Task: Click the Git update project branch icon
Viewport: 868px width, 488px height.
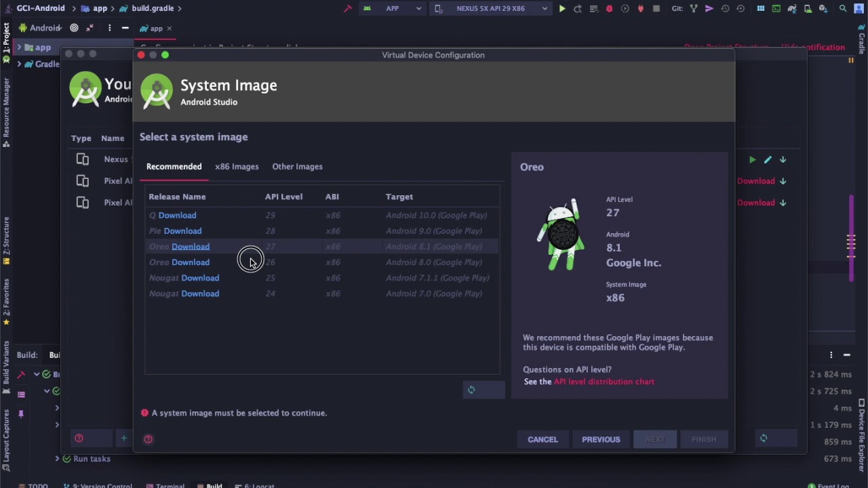Action: (x=694, y=9)
